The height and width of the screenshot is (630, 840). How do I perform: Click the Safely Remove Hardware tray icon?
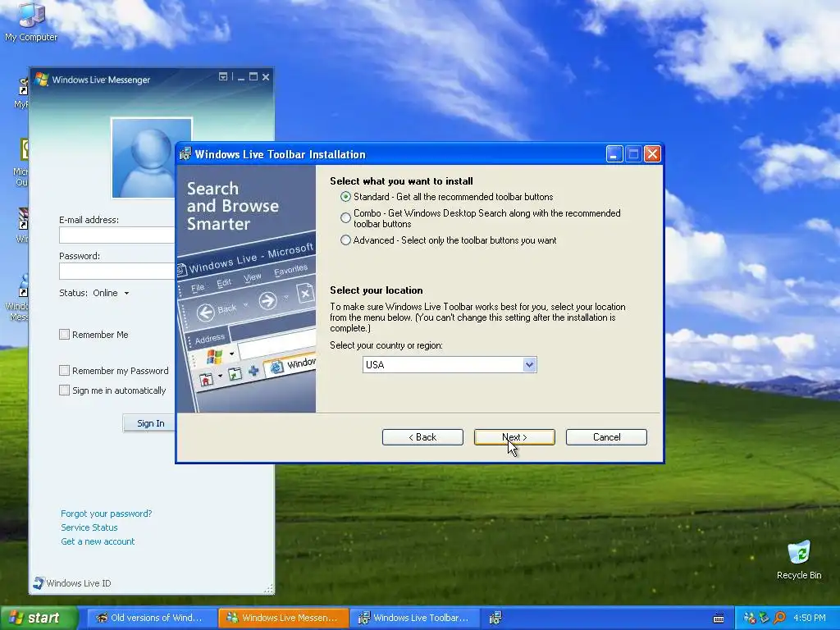point(764,618)
